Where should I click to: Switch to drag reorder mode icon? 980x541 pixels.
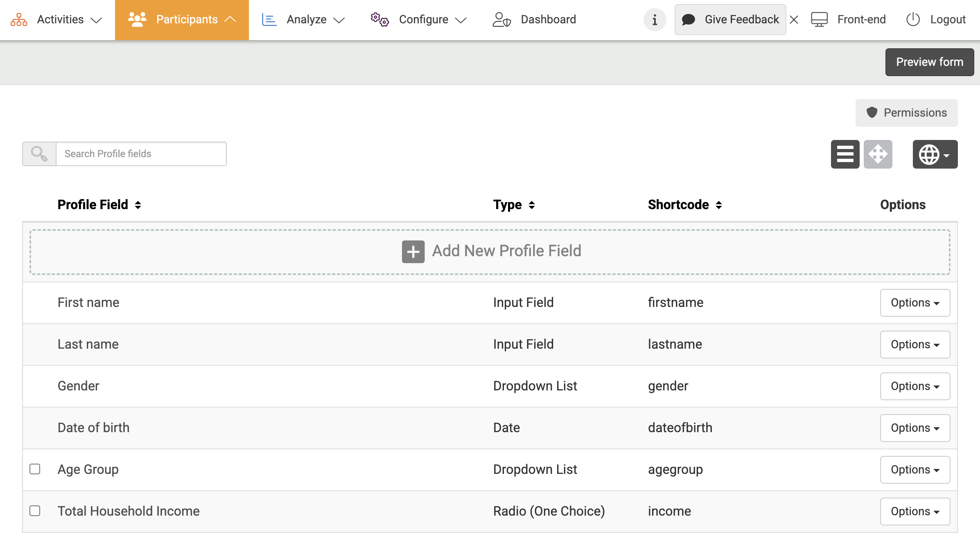[878, 154]
